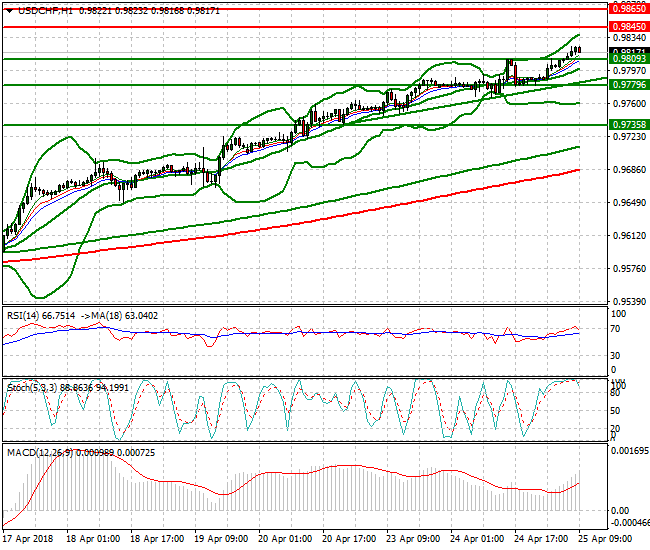Click the 0.96120 price axis value
Image resolution: width=650 pixels, height=550 pixels.
tap(629, 236)
